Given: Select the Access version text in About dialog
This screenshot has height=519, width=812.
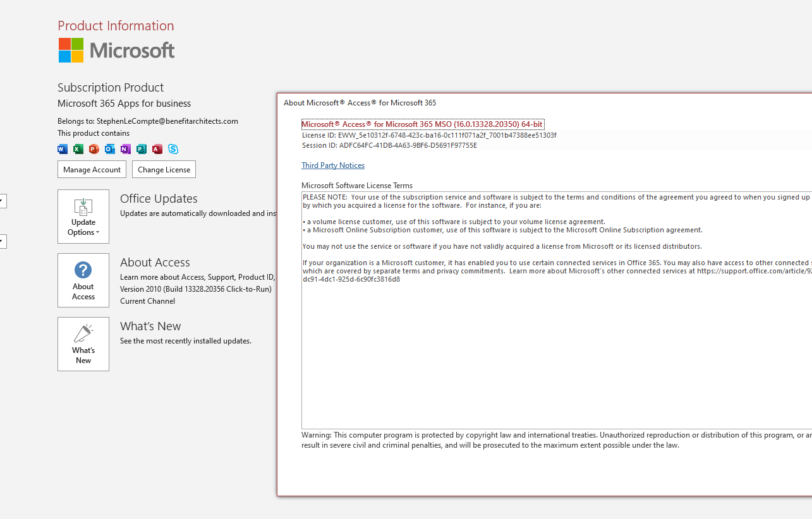Looking at the screenshot, I should pyautogui.click(x=422, y=124).
